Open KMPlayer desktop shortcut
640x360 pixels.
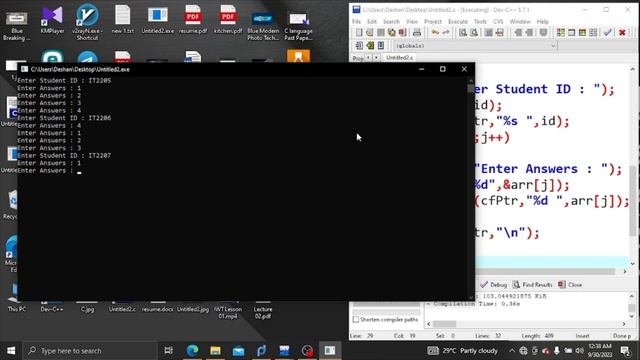click(x=52, y=21)
